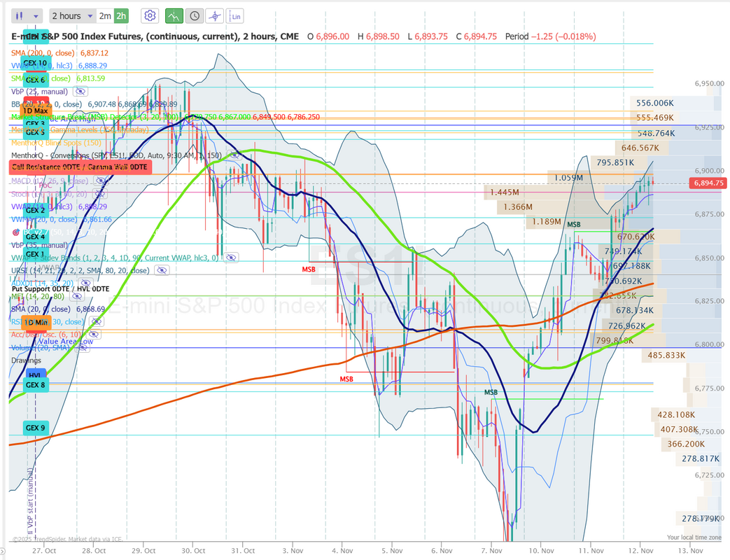Image resolution: width=730 pixels, height=560 pixels.
Task: Toggle visibility of VbP (25, manual)
Action: tap(80, 91)
